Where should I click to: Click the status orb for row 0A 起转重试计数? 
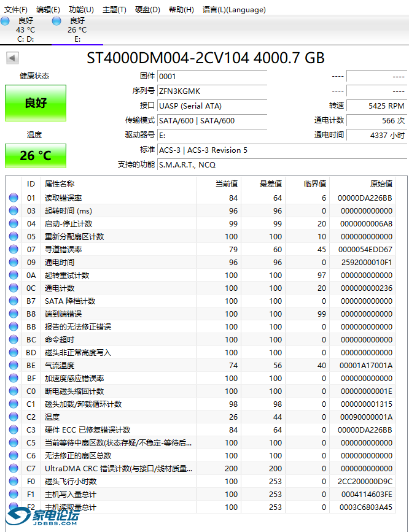click(14, 275)
